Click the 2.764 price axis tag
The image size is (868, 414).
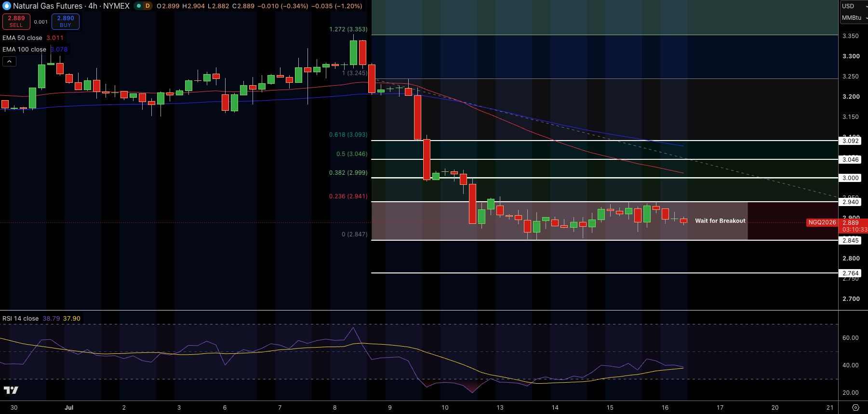851,273
